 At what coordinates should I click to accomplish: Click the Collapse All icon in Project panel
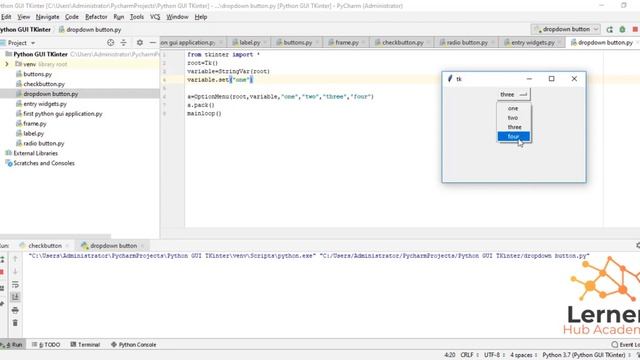[123, 42]
